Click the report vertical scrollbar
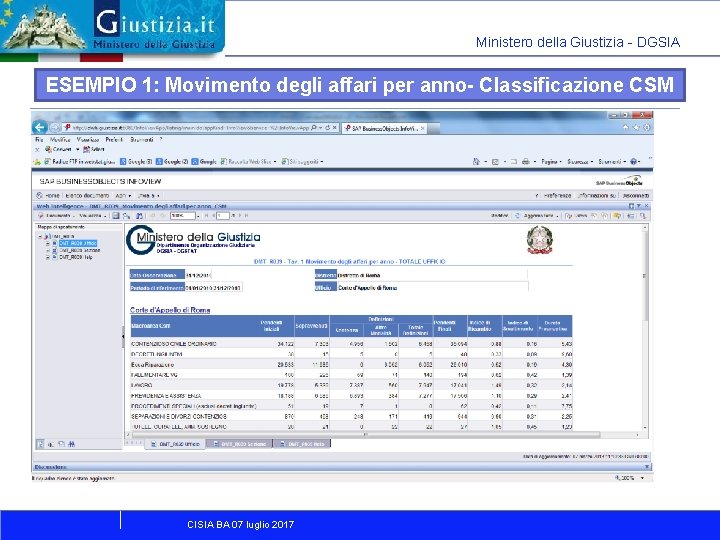 coord(645,327)
